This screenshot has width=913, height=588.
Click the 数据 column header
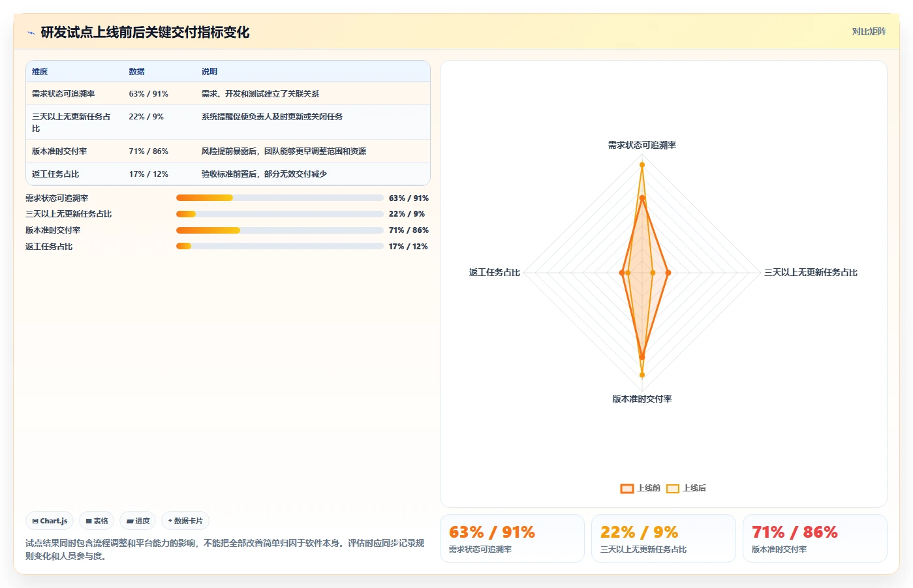pos(136,72)
